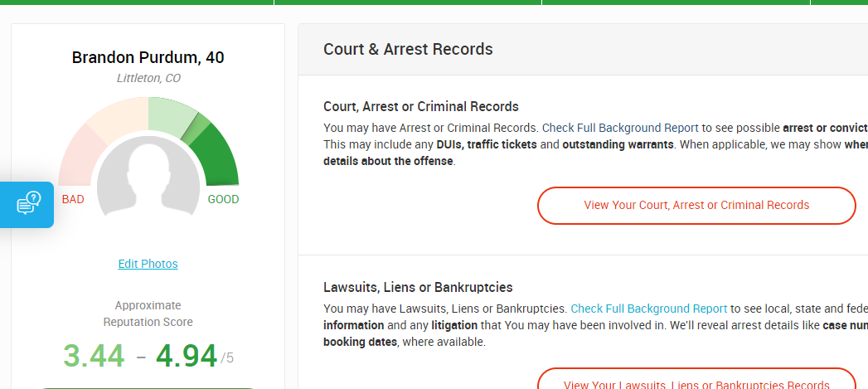Click the Approximate Reputation Score label
The image size is (868, 389).
[148, 314]
